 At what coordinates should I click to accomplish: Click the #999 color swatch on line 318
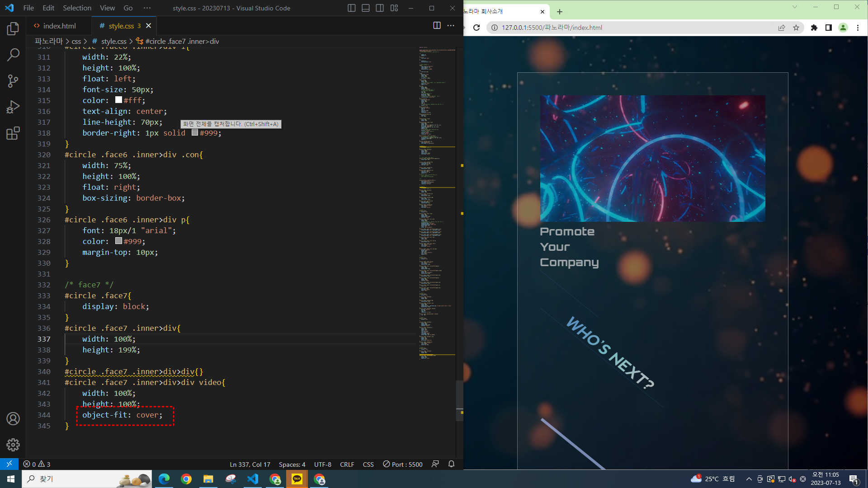click(195, 132)
